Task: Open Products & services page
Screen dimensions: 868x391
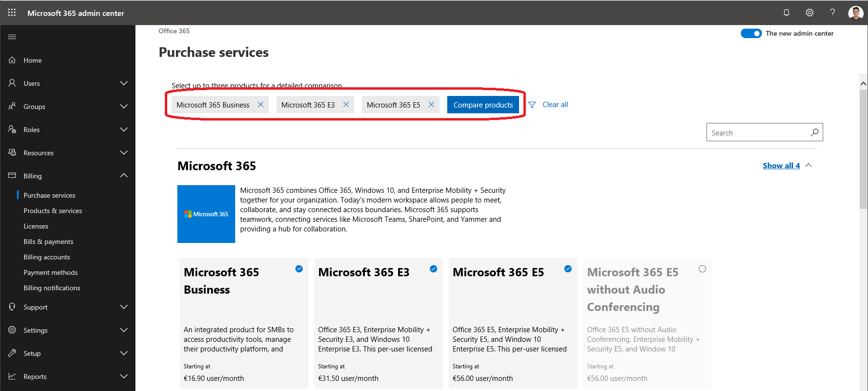Action: 53,211
